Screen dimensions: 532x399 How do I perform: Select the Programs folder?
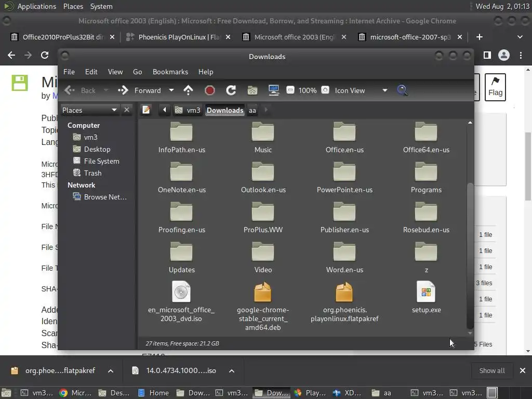click(426, 178)
